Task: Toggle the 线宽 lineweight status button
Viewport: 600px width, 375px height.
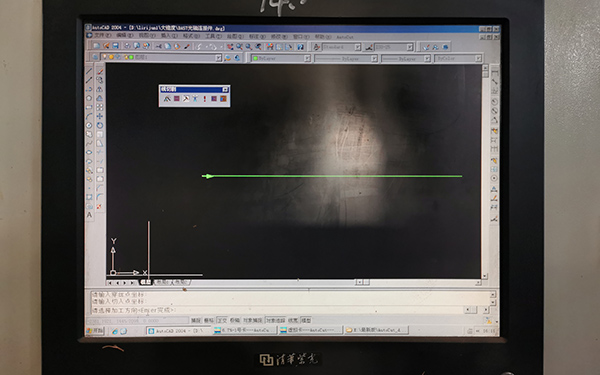Action: 293,320
